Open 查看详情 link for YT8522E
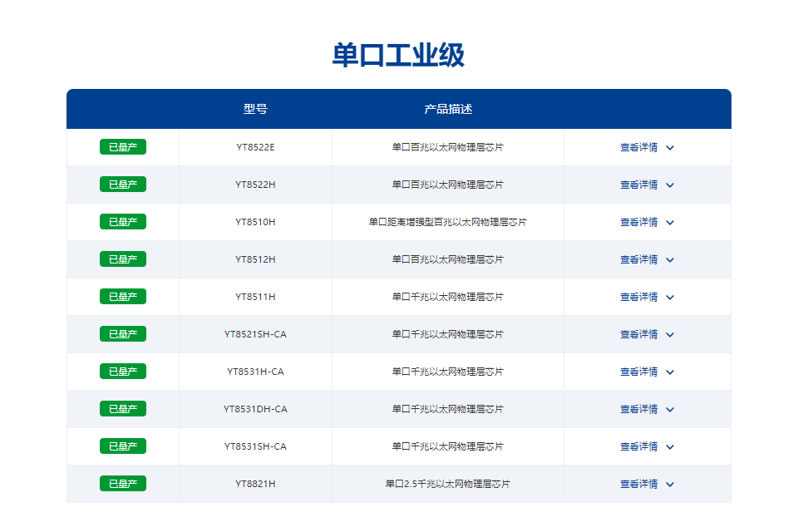Image resolution: width=798 pixels, height=532 pixels. coord(638,147)
